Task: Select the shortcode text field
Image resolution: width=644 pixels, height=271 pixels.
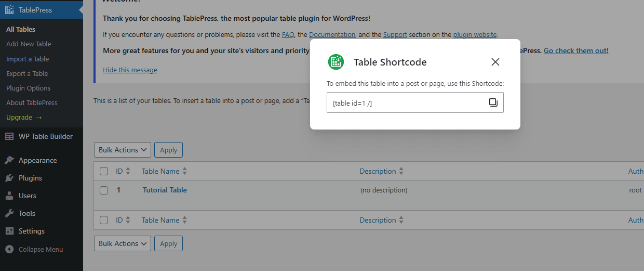Action: pyautogui.click(x=415, y=102)
